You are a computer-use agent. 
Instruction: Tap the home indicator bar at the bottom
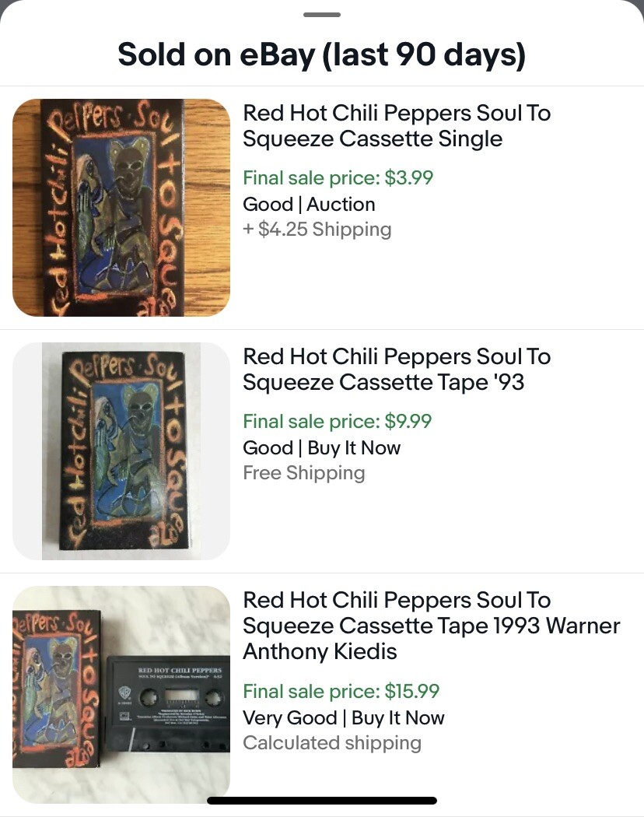tap(322, 800)
